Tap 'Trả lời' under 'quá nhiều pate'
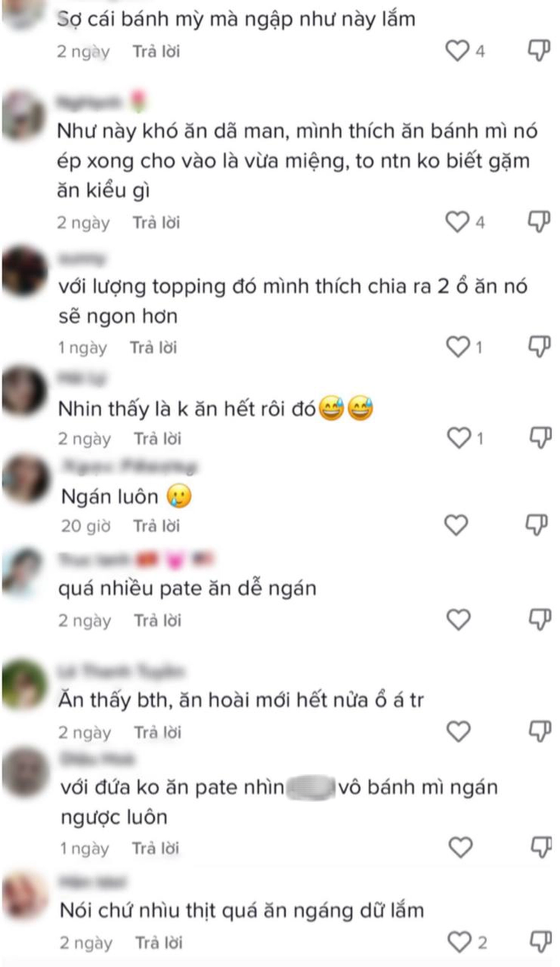This screenshot has width=560, height=967. pos(157,620)
